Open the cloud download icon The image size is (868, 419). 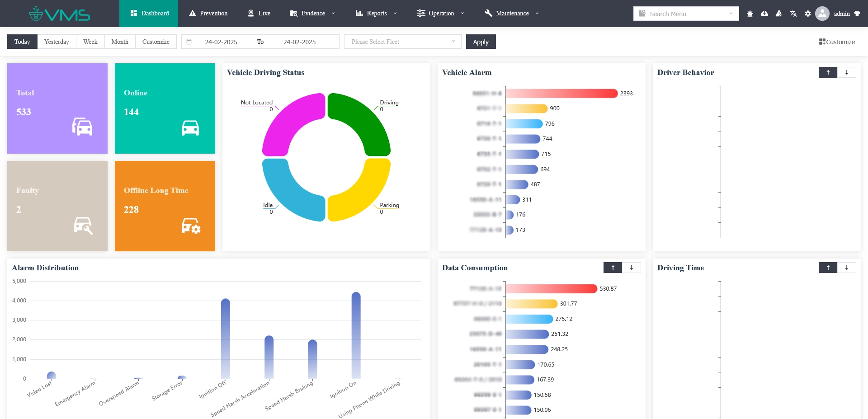pyautogui.click(x=764, y=14)
